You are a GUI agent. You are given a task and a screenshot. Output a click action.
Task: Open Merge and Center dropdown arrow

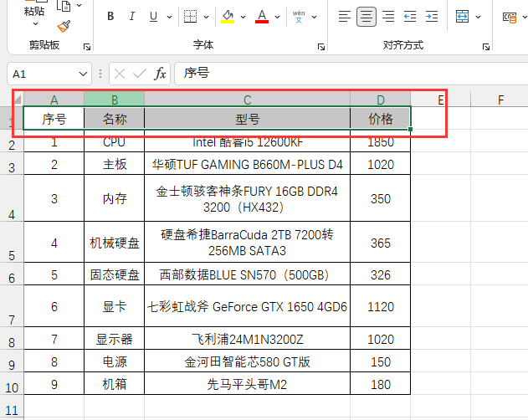[x=478, y=17]
